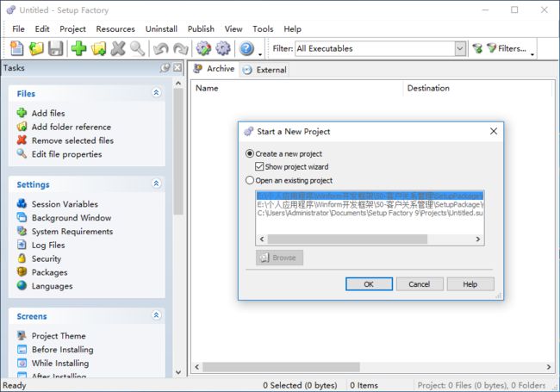The height and width of the screenshot is (392, 560).
Task: Select Open an existing project radio button
Action: coord(250,180)
